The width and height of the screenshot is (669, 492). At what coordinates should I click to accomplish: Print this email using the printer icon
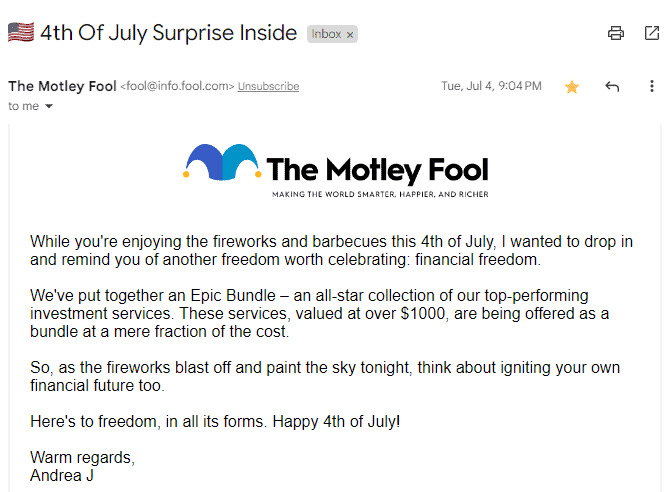click(616, 33)
